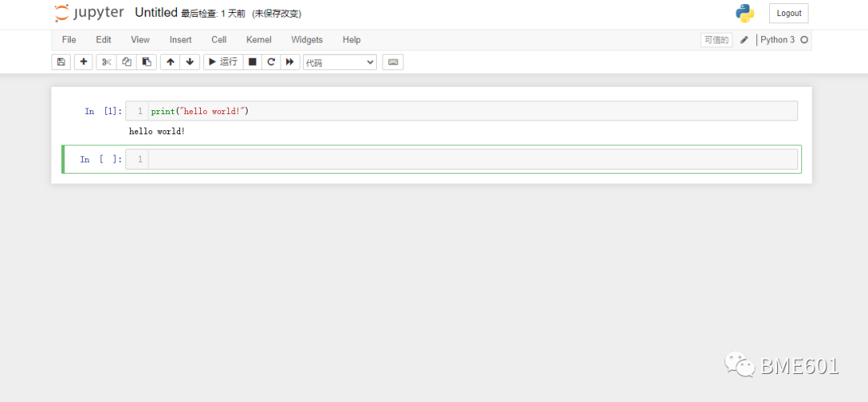Click the kernel idle circle indicator
The image size is (868, 402).
coord(805,40)
